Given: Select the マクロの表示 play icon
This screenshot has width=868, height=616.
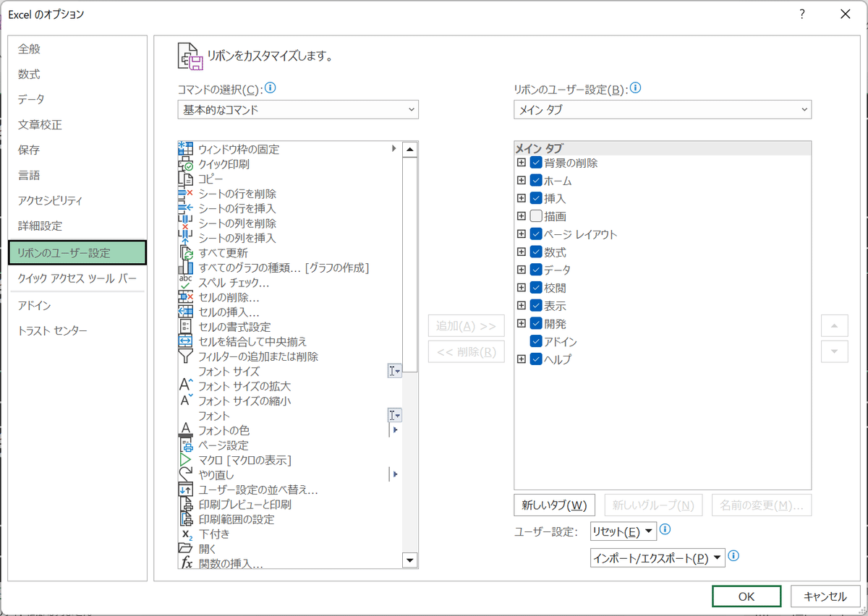Looking at the screenshot, I should 185,460.
